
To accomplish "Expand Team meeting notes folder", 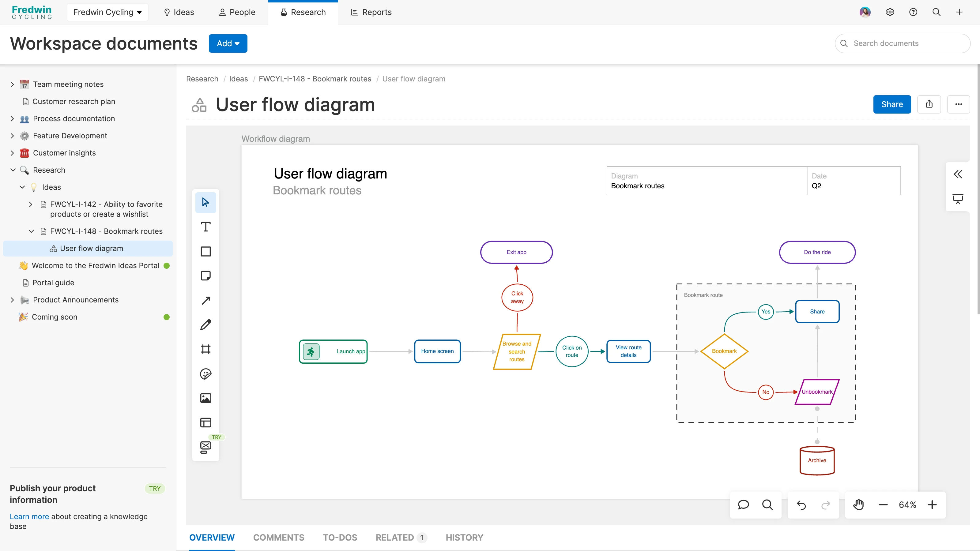I will click(x=12, y=84).
